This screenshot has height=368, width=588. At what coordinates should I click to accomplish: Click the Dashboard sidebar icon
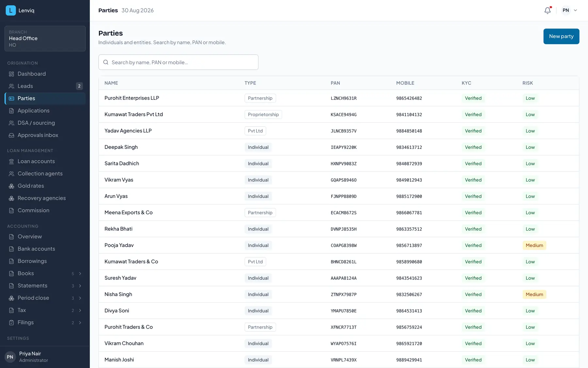pyautogui.click(x=11, y=74)
